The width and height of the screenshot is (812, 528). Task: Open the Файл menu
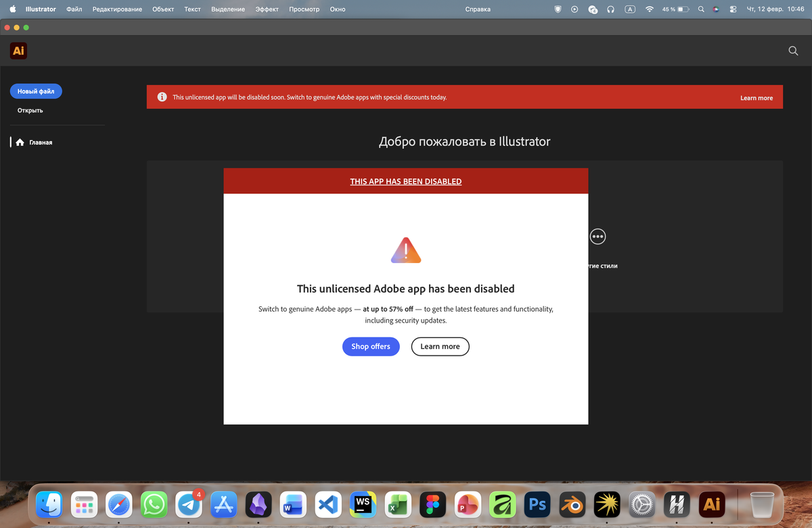[x=74, y=9]
